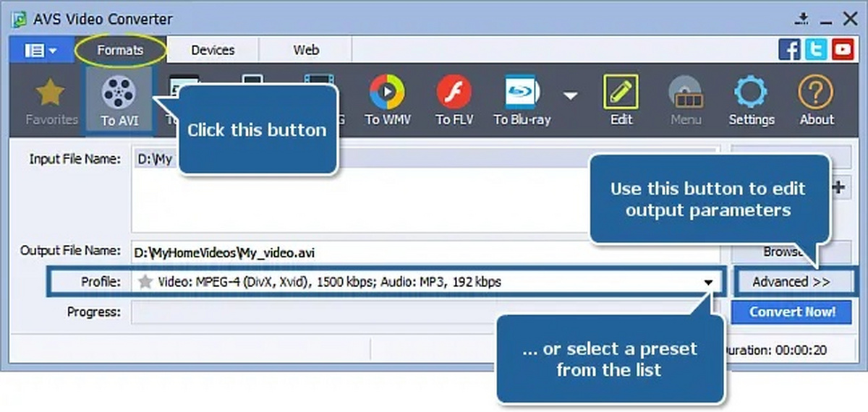Toggle the profile favorite star
This screenshot has height=412, width=868.
[x=145, y=282]
